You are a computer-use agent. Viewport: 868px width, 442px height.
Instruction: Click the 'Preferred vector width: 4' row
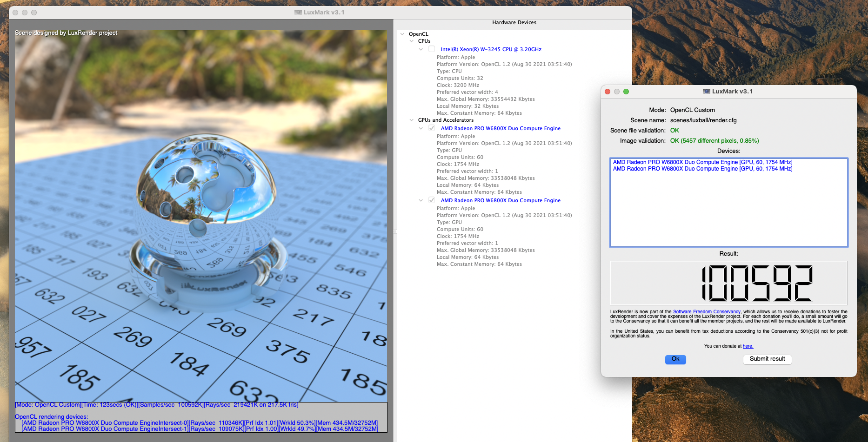[x=467, y=92]
